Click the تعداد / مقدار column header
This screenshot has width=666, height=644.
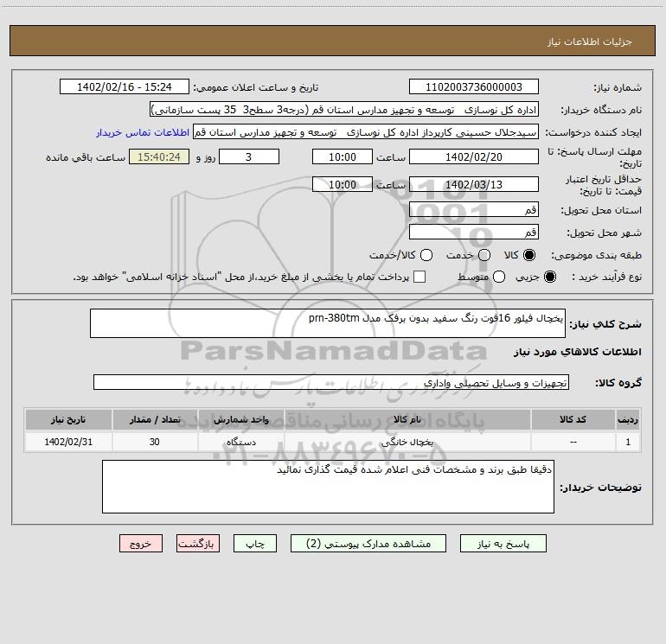[155, 419]
